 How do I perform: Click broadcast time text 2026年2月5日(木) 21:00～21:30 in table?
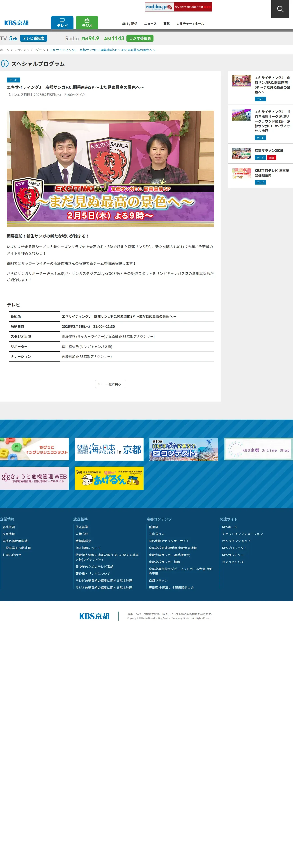coord(88,327)
